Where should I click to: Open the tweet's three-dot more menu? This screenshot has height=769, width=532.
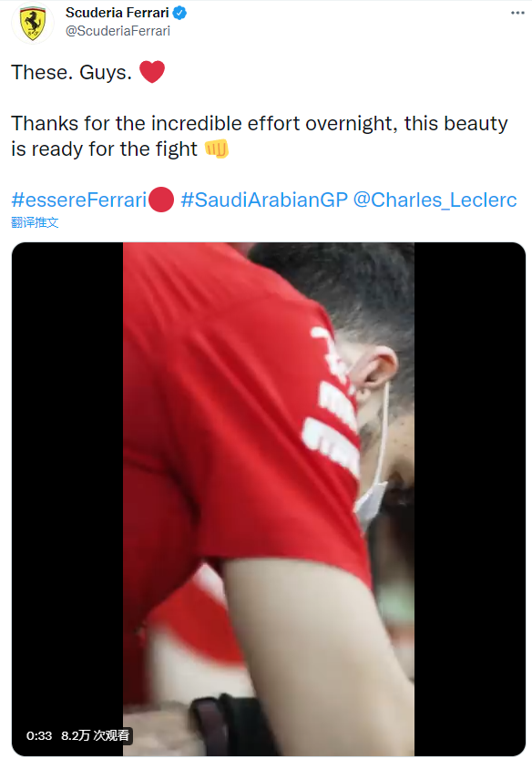click(517, 13)
